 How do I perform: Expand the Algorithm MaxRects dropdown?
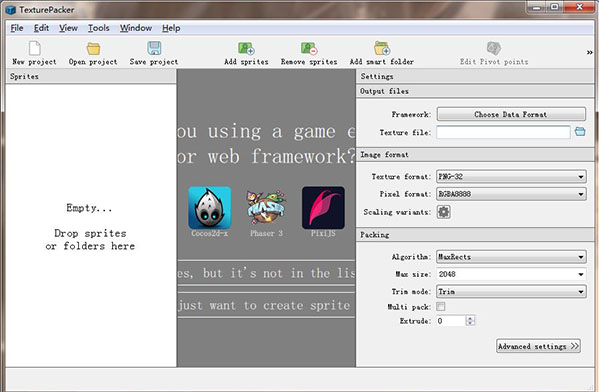point(511,257)
